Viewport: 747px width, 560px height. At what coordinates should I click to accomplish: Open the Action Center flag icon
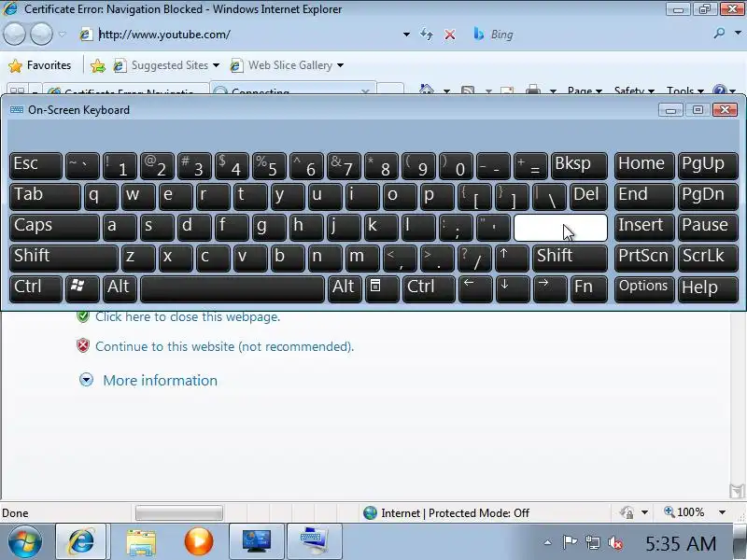570,542
